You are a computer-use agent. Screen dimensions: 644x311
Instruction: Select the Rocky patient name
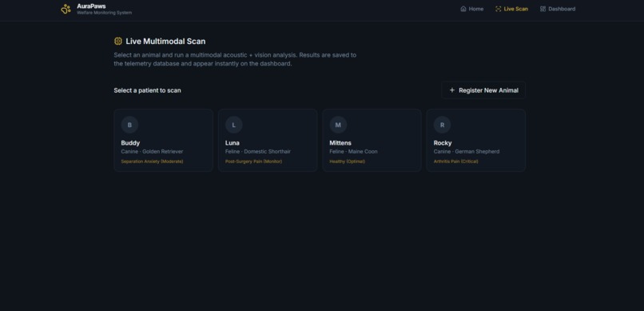click(x=443, y=143)
